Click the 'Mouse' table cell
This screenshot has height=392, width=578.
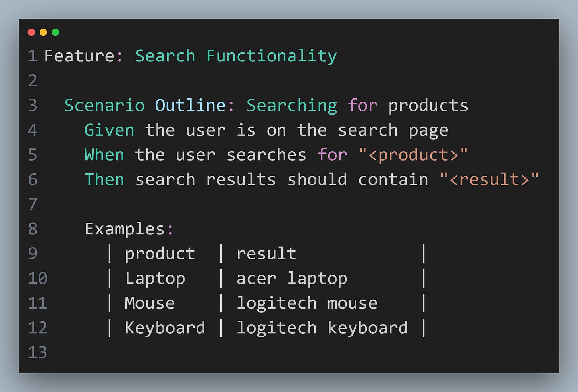[150, 303]
